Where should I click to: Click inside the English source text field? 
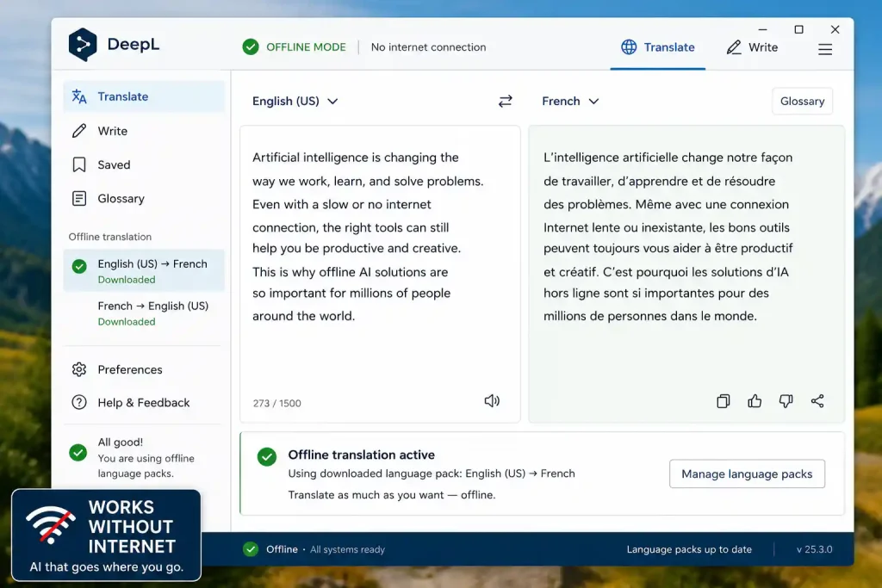click(x=380, y=274)
